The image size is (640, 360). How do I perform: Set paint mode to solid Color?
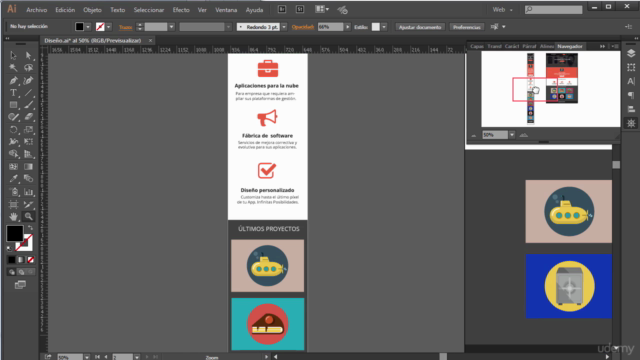11,260
